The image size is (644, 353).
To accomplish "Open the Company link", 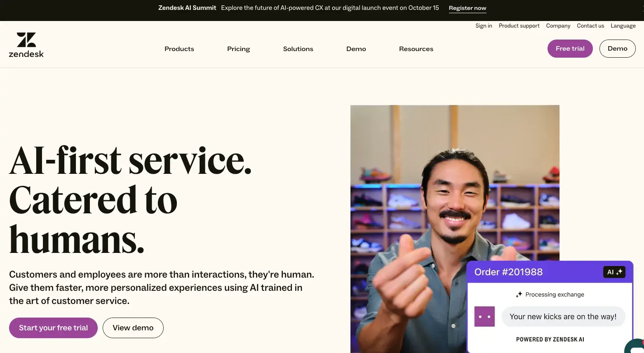I will pyautogui.click(x=558, y=26).
